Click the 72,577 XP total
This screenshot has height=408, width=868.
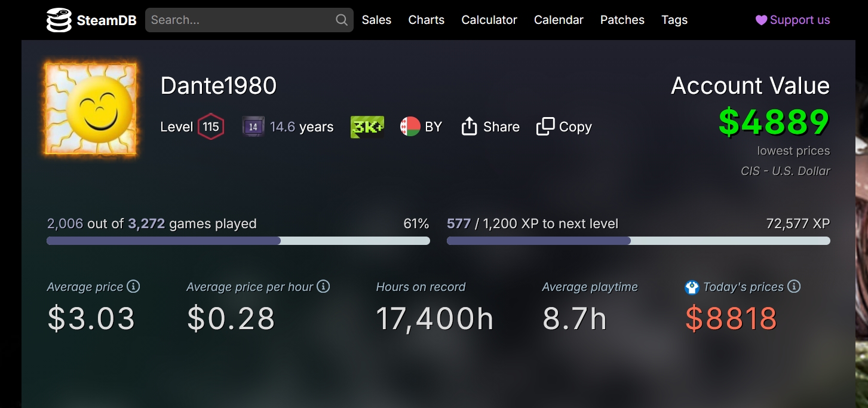click(798, 224)
